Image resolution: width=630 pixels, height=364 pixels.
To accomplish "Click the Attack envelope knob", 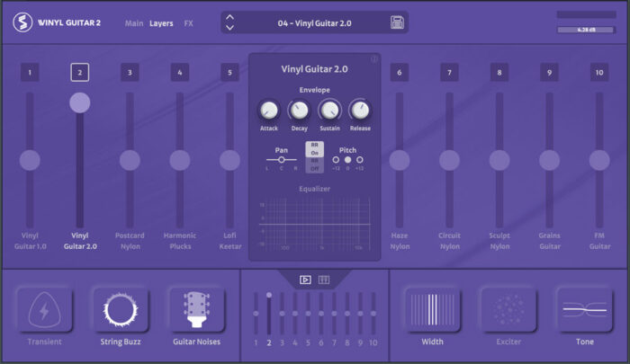I will [x=269, y=111].
